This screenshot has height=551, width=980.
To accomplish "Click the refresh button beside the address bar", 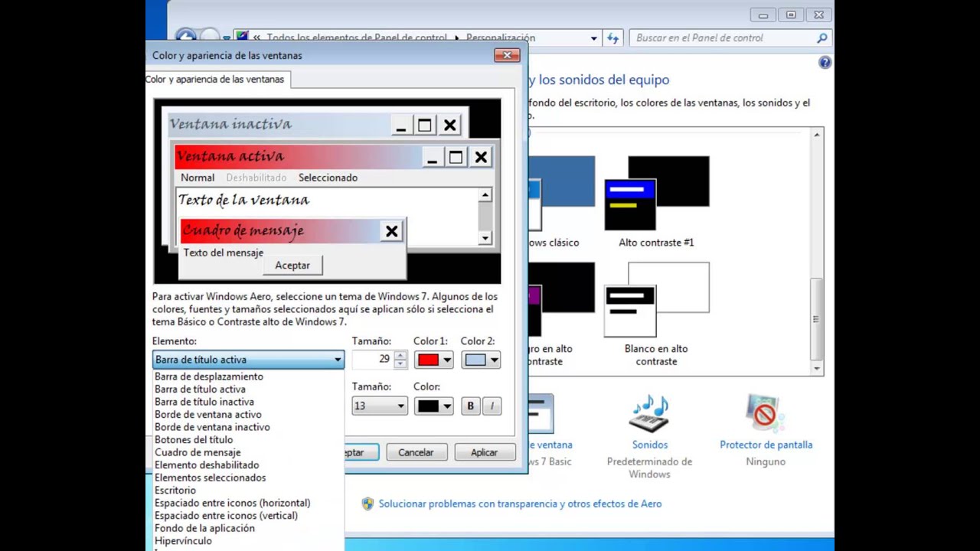I will (612, 37).
